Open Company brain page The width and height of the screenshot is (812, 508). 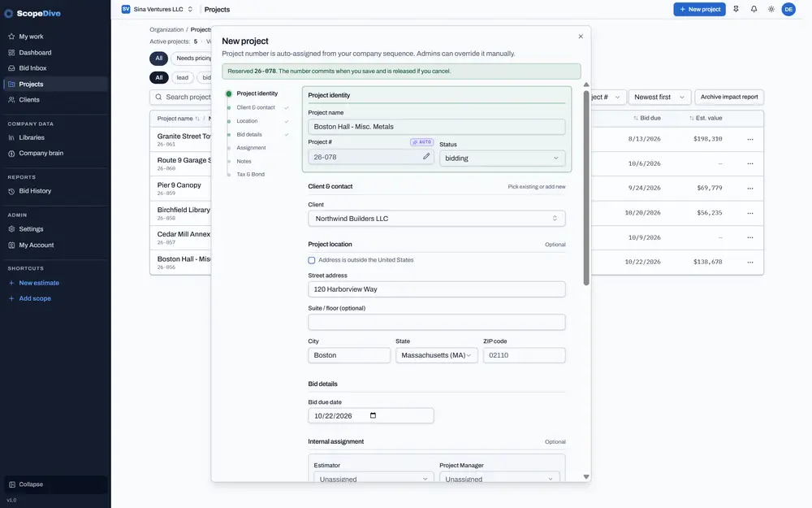(x=55, y=153)
